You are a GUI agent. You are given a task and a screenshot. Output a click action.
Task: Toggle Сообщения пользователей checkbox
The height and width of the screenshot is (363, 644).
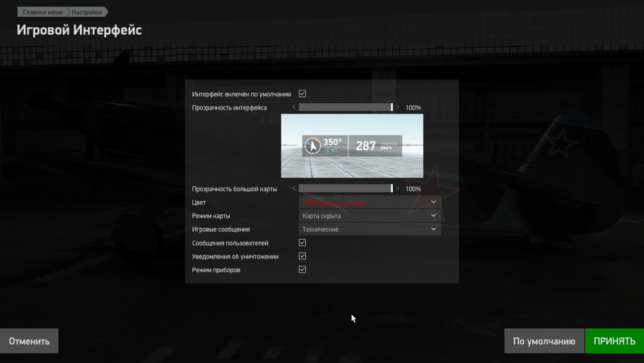[302, 242]
